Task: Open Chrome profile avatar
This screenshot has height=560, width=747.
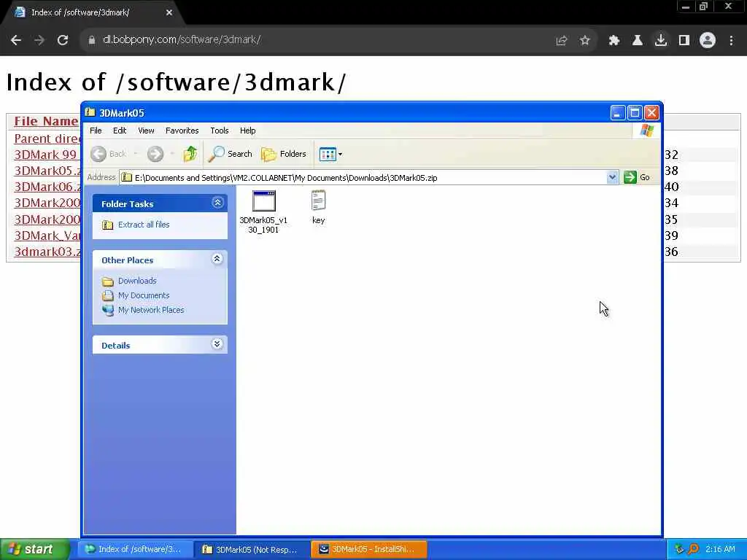Action: point(708,41)
